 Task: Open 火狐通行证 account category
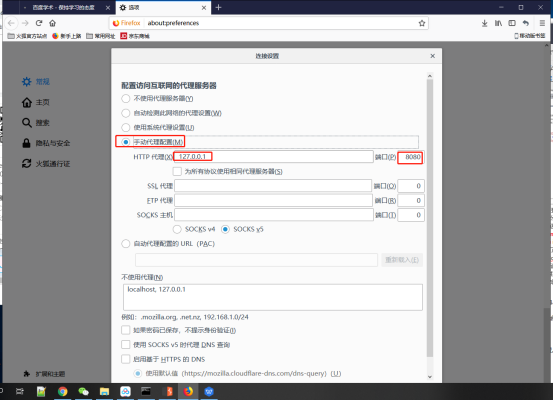(46, 164)
